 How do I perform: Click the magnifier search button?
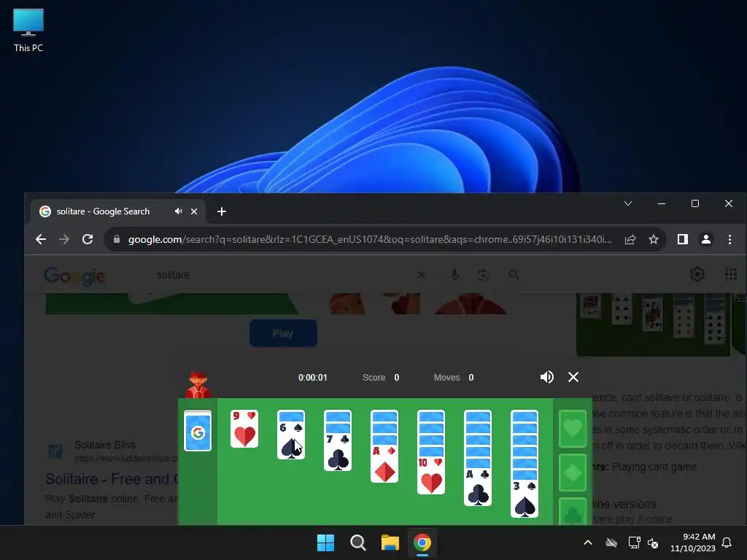(514, 275)
